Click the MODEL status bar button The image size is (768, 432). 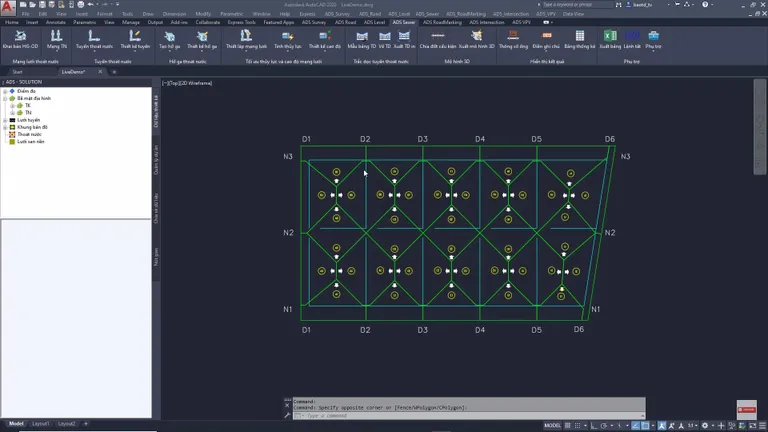click(552, 426)
